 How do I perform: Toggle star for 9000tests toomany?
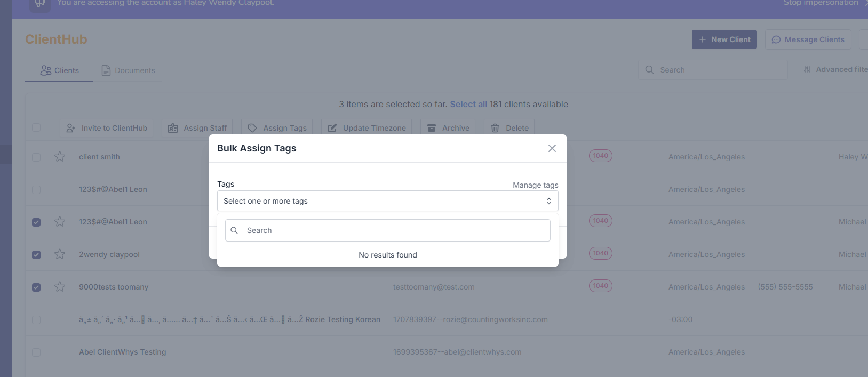click(60, 287)
